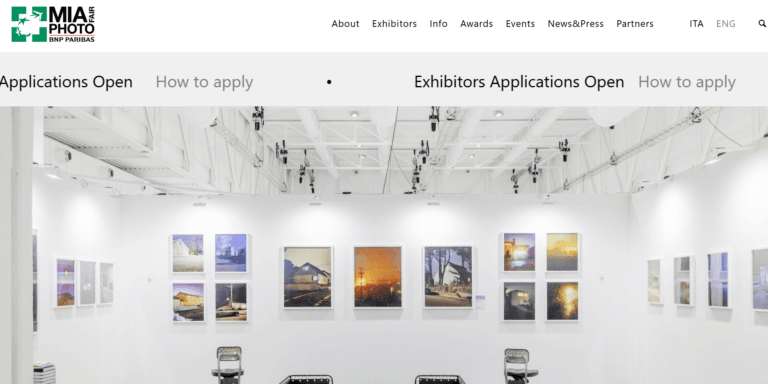Open the search magnifier icon
Image resolution: width=768 pixels, height=384 pixels.
coord(762,24)
